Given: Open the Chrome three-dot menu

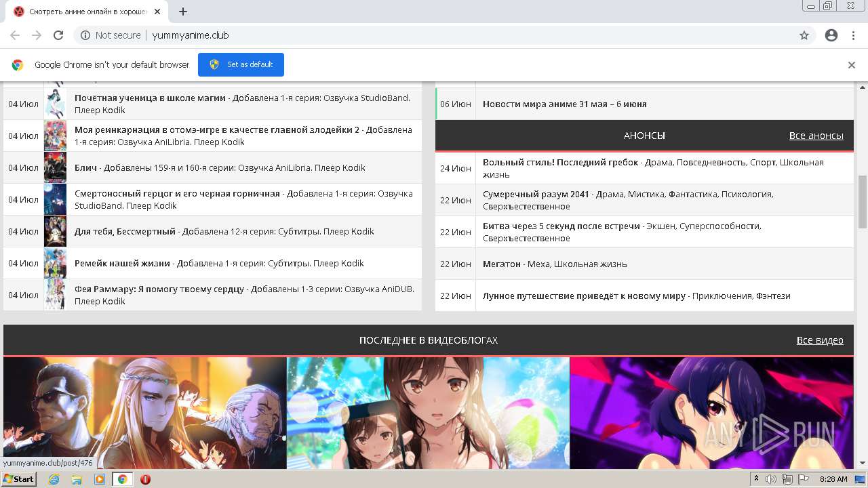Looking at the screenshot, I should [853, 35].
